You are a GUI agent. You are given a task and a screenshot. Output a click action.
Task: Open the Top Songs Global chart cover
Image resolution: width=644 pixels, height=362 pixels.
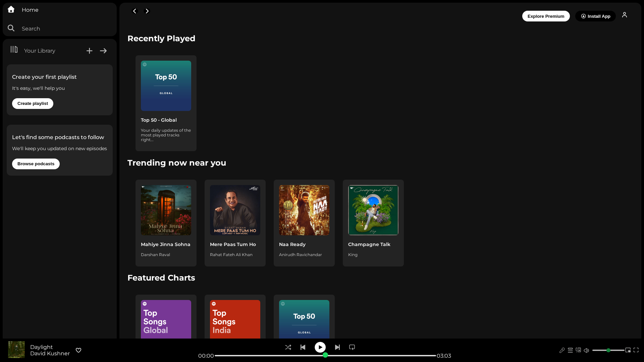tap(166, 319)
